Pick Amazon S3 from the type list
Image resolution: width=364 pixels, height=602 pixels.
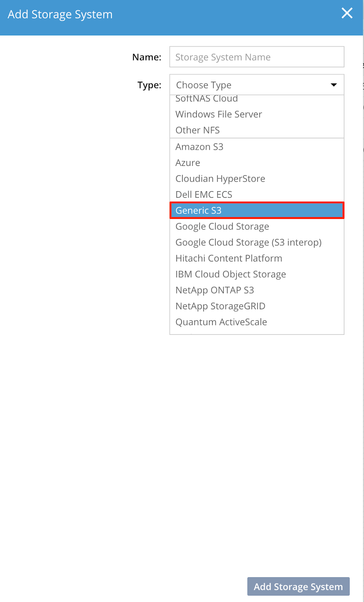(x=199, y=147)
